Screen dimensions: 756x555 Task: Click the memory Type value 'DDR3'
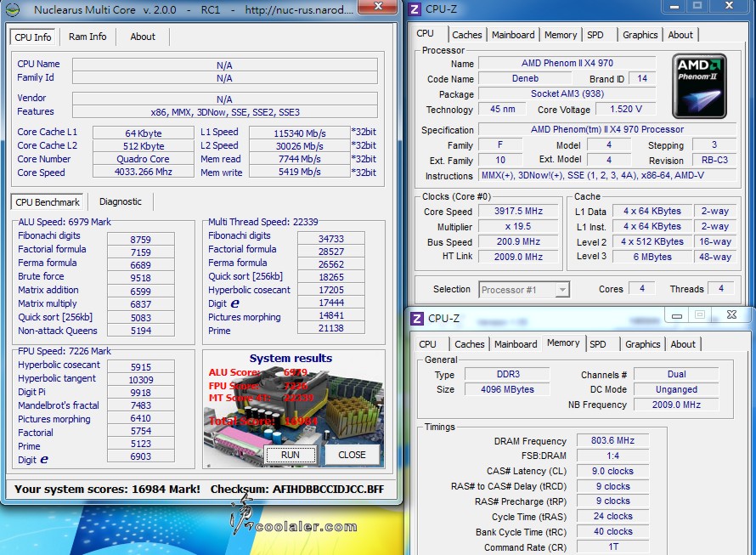pos(508,374)
